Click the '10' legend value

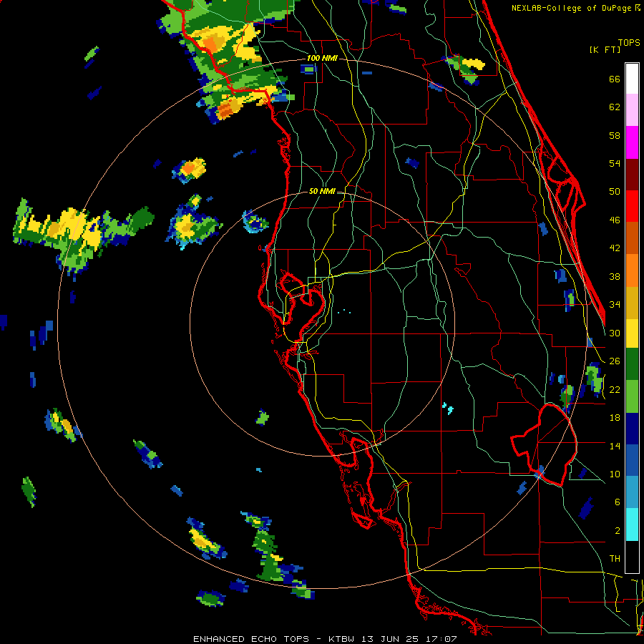(615, 474)
